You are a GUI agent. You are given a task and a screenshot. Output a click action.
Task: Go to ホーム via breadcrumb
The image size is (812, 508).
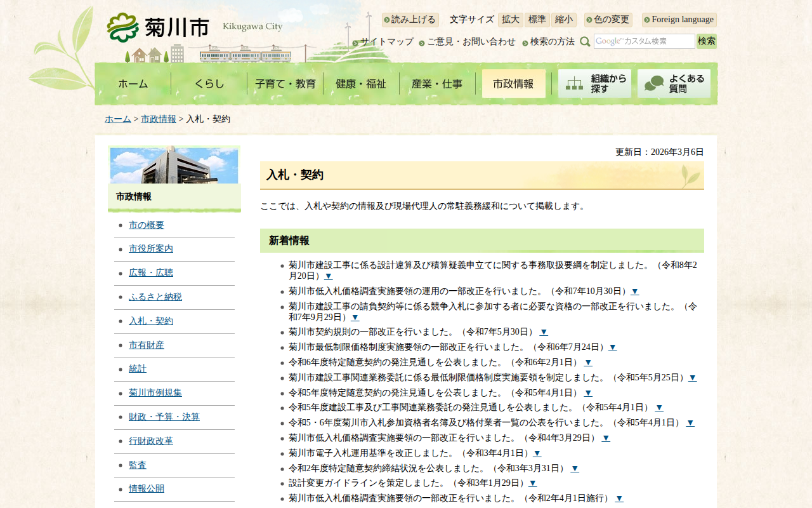click(x=118, y=119)
